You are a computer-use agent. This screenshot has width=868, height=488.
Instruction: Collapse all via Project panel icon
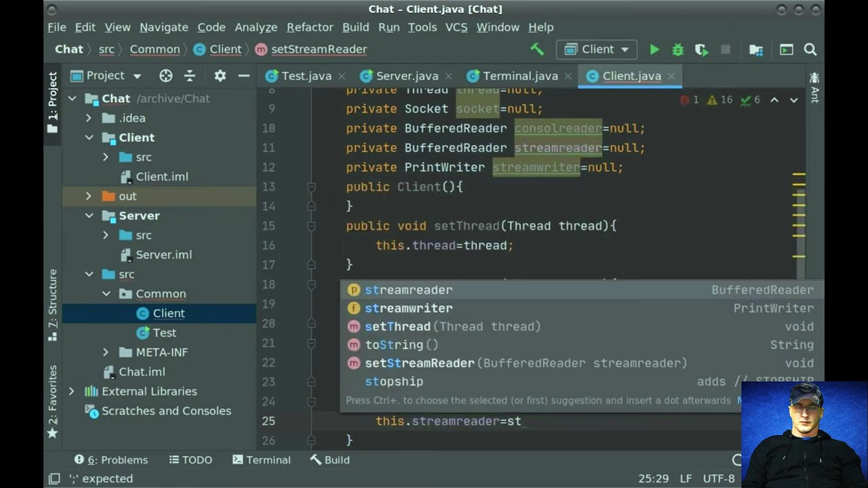(x=190, y=76)
